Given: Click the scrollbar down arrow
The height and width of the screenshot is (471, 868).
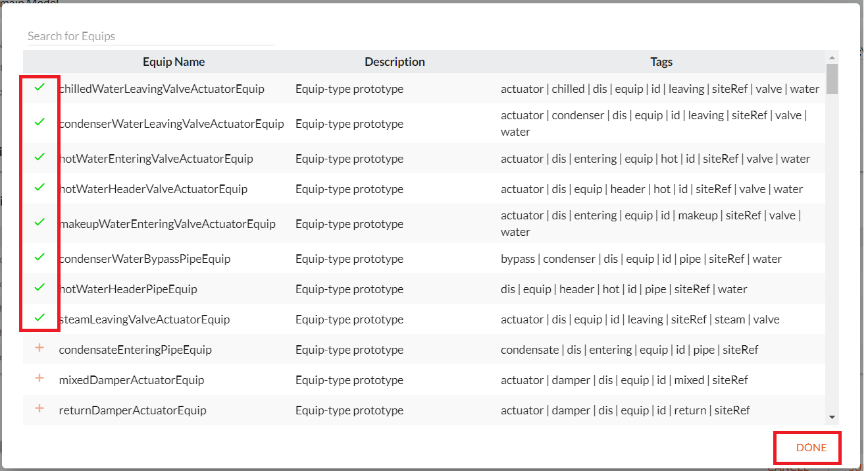Looking at the screenshot, I should coord(832,417).
